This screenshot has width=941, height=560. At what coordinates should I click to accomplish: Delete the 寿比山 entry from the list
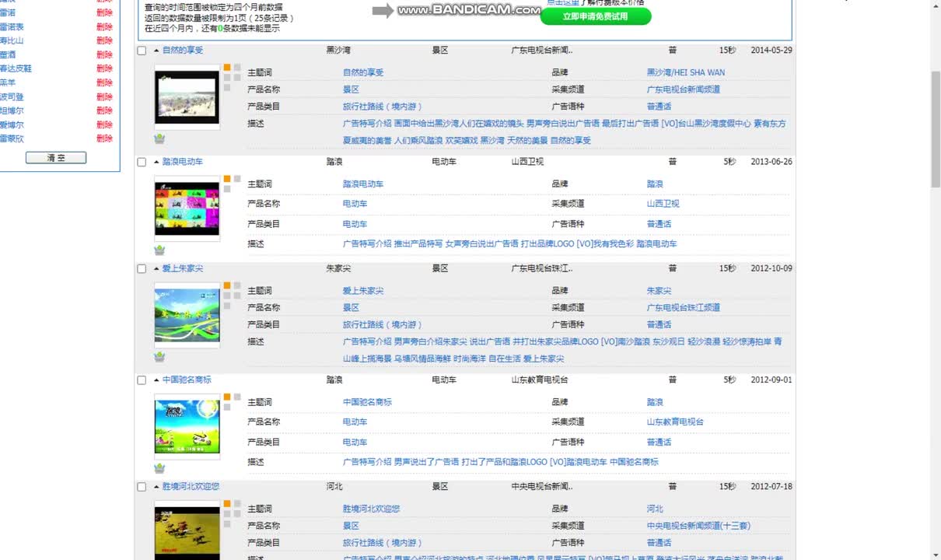104,41
